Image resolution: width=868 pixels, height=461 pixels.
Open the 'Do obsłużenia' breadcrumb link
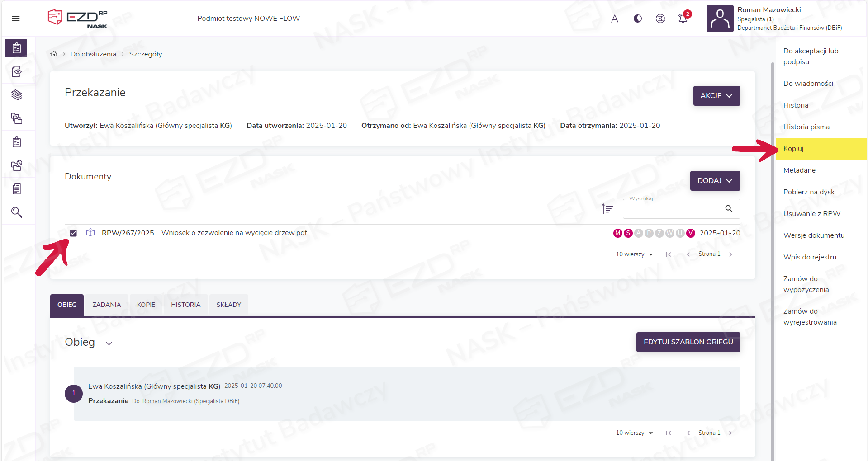pos(93,54)
